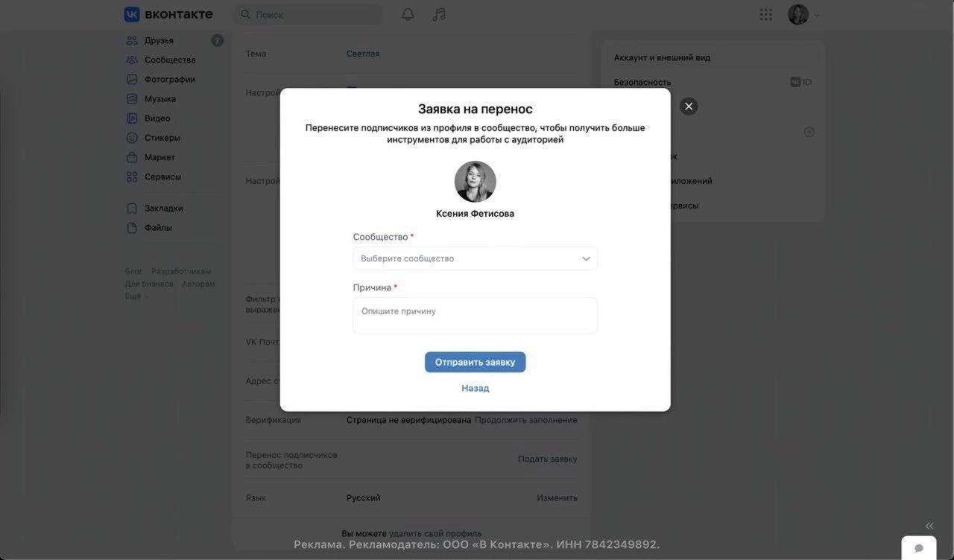Click the Отправить заявку button
Viewport: 954px width, 560px height.
(475, 362)
